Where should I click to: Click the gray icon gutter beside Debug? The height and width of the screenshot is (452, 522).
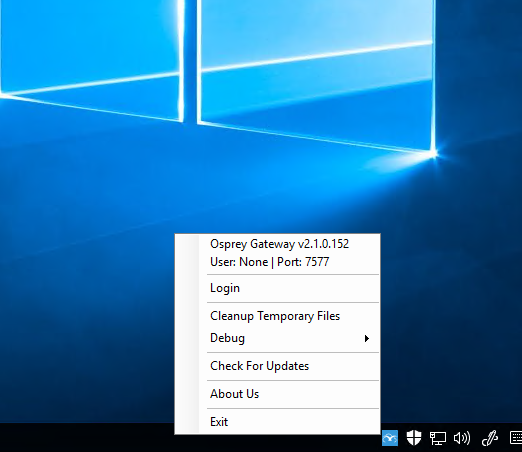[x=187, y=338]
